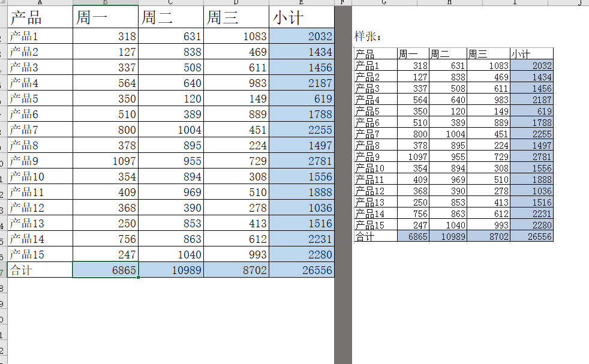The width and height of the screenshot is (589, 364).
Task: Click 周三 value 611 in main table
Action: pos(236,67)
